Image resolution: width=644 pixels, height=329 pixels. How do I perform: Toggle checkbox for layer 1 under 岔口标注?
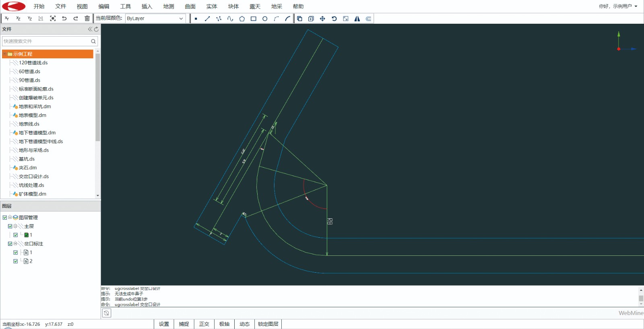pyautogui.click(x=15, y=253)
